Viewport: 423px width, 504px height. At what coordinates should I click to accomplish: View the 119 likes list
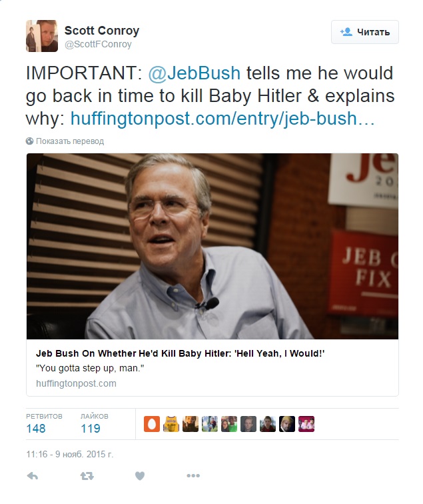[91, 429]
